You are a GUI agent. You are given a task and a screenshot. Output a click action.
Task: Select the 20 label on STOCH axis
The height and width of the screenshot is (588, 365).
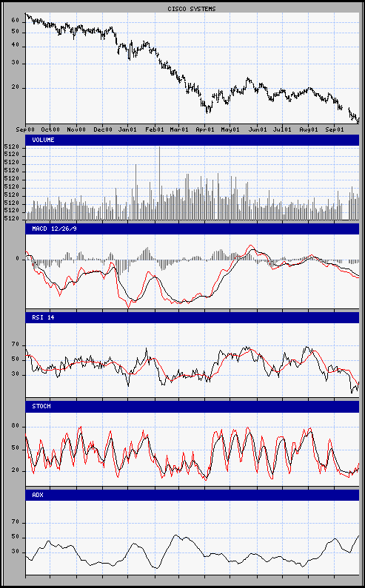coord(15,471)
